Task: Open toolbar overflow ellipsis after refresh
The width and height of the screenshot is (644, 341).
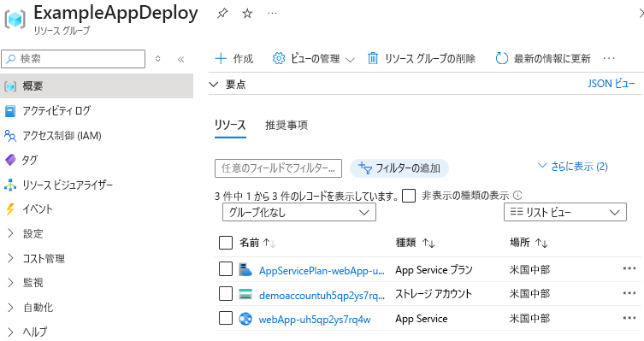Action: pyautogui.click(x=609, y=58)
